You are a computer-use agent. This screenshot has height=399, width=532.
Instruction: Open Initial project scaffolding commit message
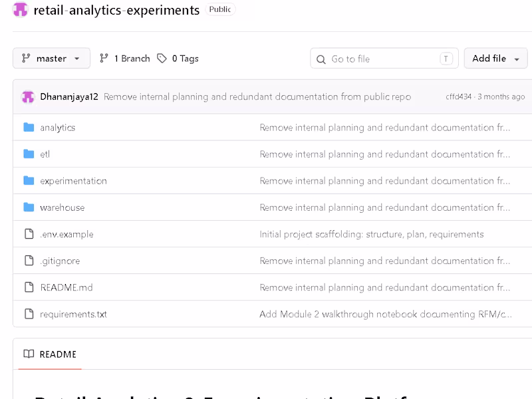372,234
